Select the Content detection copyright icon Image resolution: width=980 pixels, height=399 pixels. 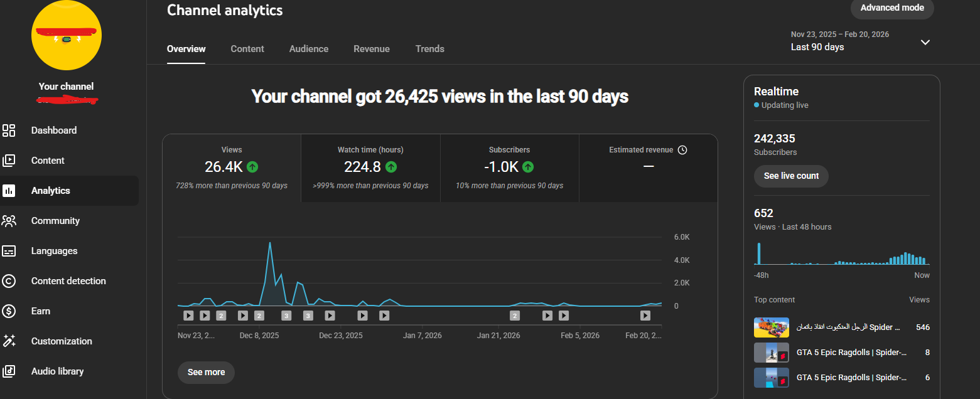[9, 281]
